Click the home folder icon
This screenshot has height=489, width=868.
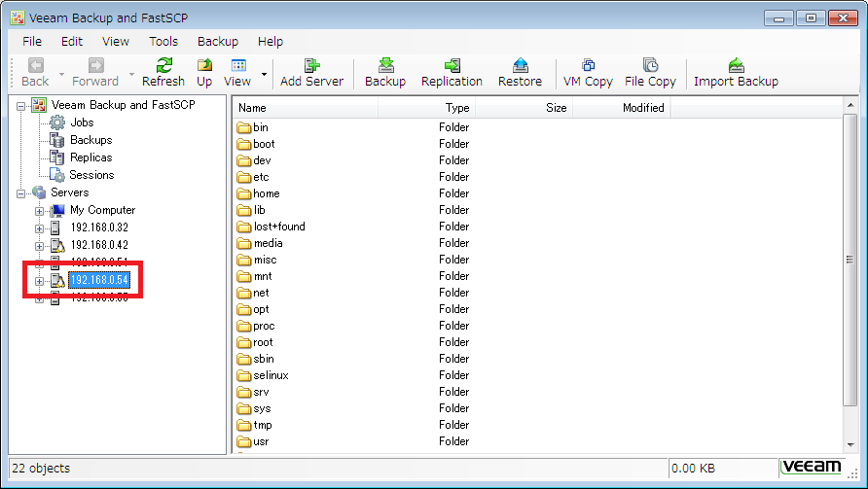pyautogui.click(x=244, y=194)
